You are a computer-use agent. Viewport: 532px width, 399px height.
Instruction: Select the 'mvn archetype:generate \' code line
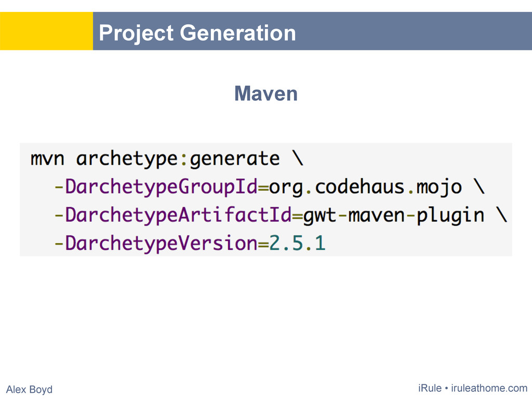tap(167, 159)
